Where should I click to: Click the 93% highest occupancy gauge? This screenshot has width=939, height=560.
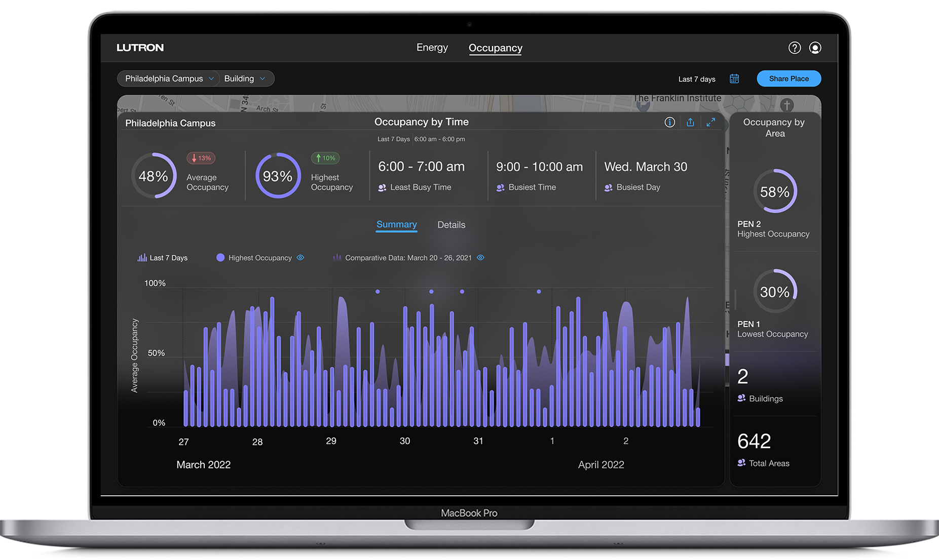click(278, 176)
